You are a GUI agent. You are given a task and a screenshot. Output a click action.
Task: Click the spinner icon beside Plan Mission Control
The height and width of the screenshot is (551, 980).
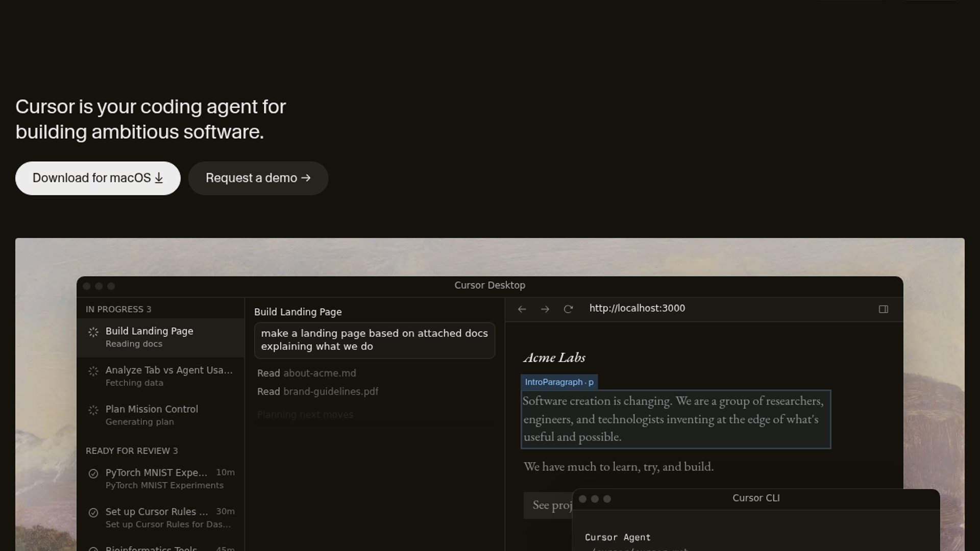[93, 410]
